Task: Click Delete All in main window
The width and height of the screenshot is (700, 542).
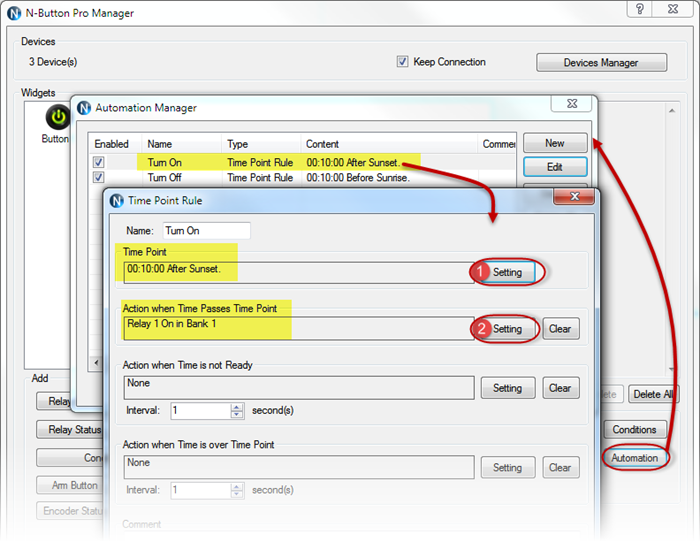Action: tap(654, 394)
